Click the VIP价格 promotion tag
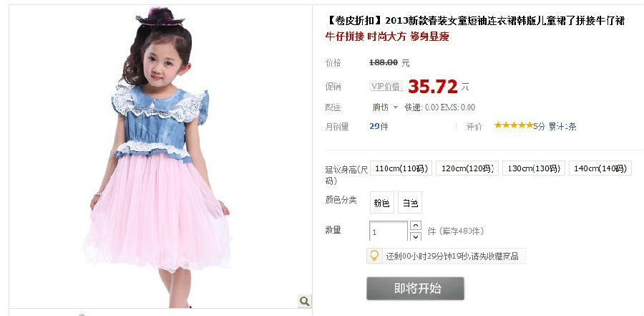 point(386,87)
